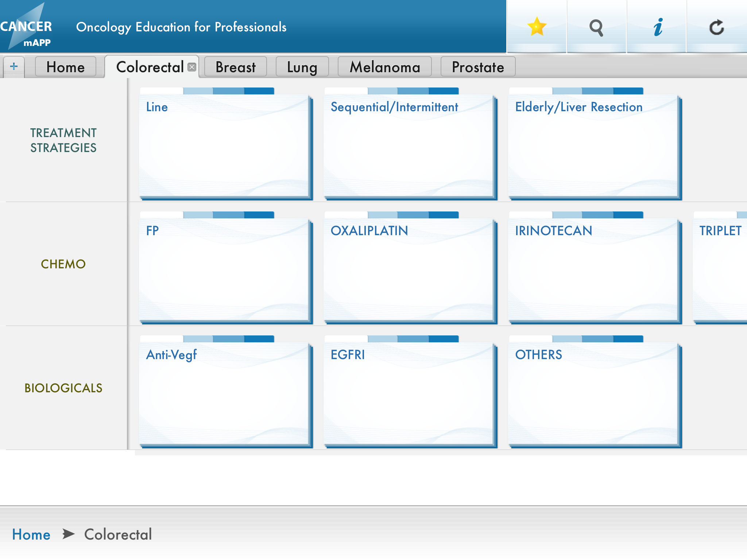
Task: Open the Anti-Vegf biologicals card
Action: (x=225, y=394)
